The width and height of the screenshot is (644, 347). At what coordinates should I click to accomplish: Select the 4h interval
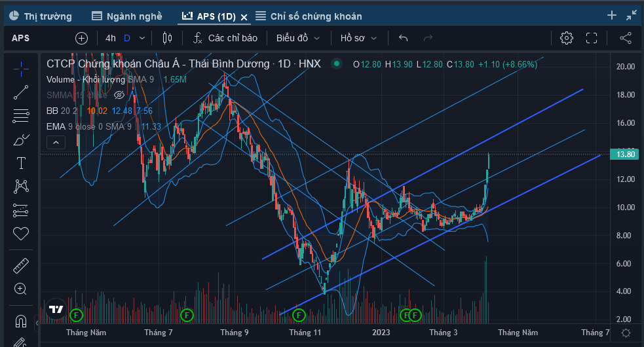(x=111, y=38)
